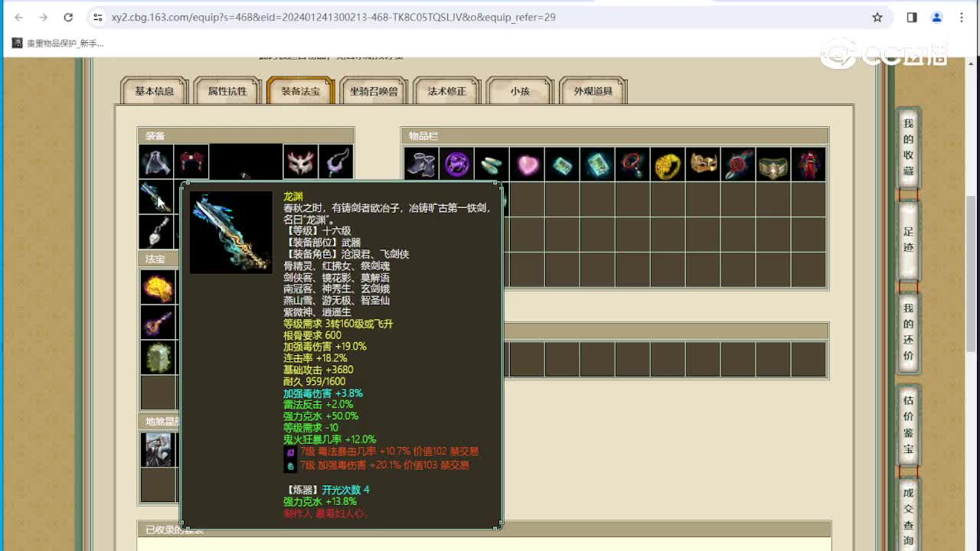Open 我的还价 in right sidebar

point(908,332)
